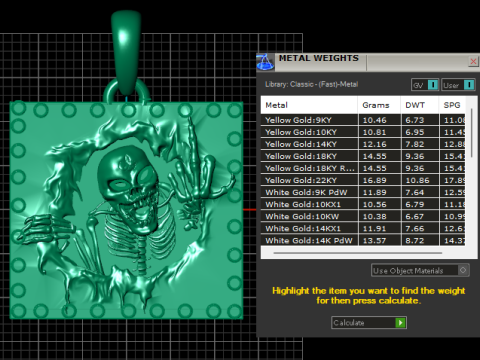Viewport: 480px width, 360px height.
Task: Select the White Gold:14K PdW row
Action: [x=363, y=240]
